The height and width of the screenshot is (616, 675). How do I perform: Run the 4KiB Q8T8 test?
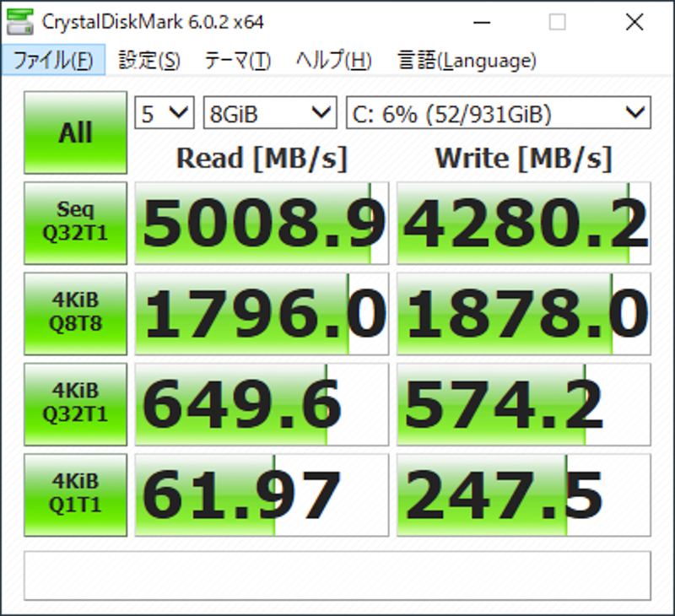(x=74, y=313)
